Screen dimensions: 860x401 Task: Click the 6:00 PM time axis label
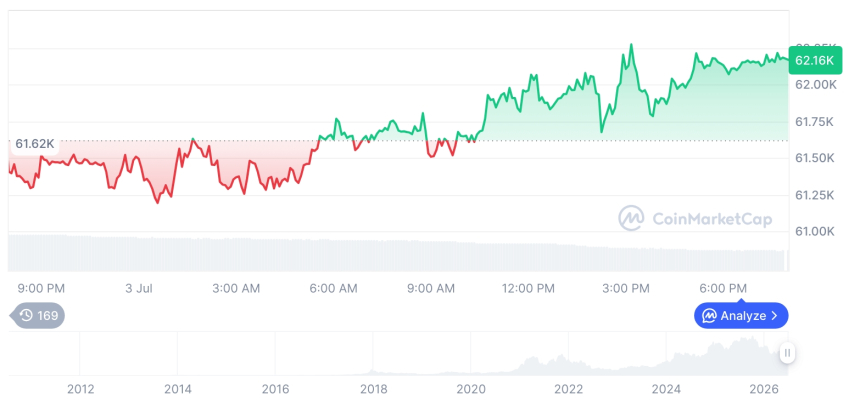(x=724, y=288)
